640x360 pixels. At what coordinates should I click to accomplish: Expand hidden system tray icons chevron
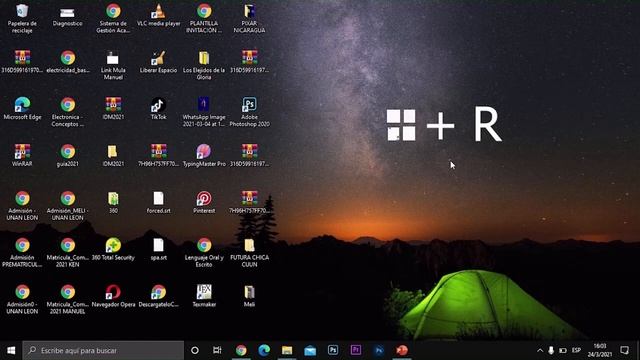[x=540, y=350]
